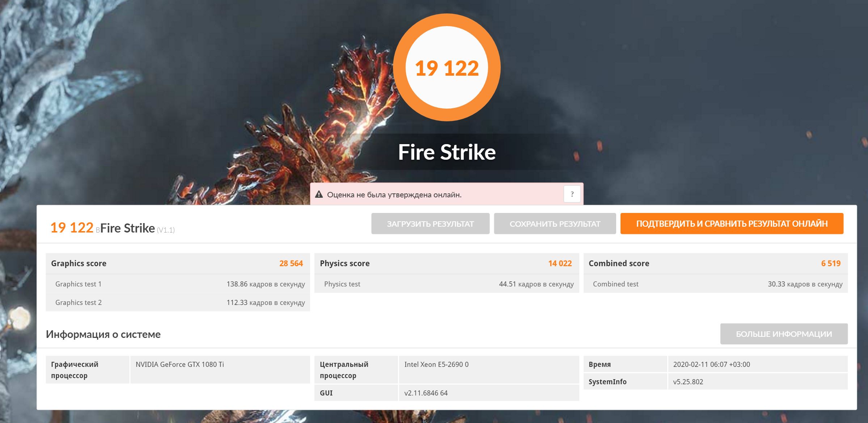
Task: Click ПОДТВЕРДИТЬ И СРАВНИТЬ РЕЗУЛЬТАТ ОНЛАЙН
Action: (x=732, y=224)
